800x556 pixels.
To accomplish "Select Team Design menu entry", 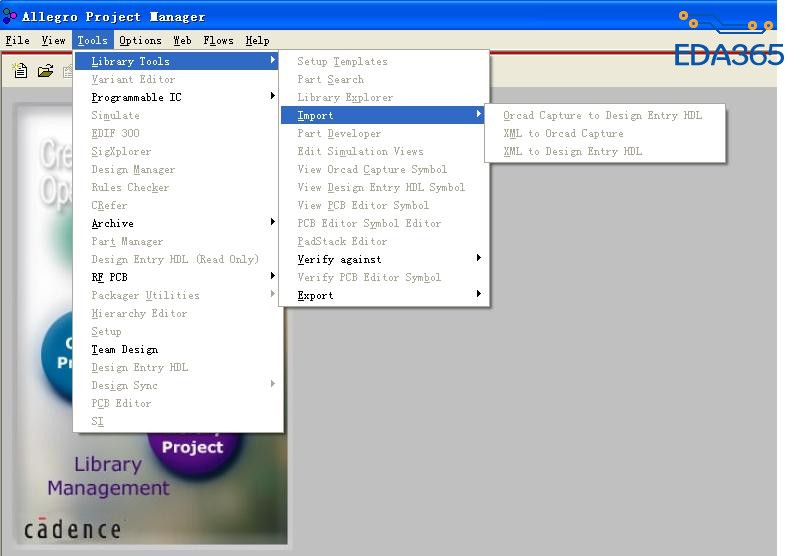I will (x=177, y=349).
